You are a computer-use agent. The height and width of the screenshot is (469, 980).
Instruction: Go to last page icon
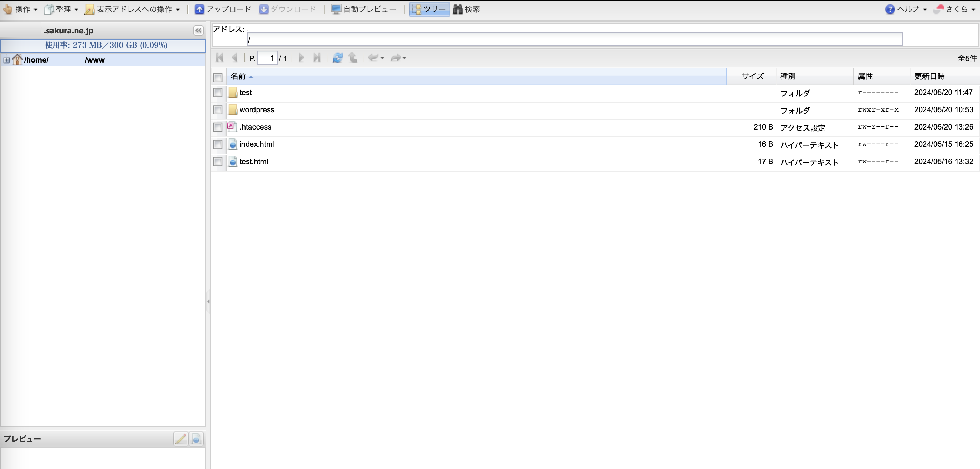tap(317, 58)
